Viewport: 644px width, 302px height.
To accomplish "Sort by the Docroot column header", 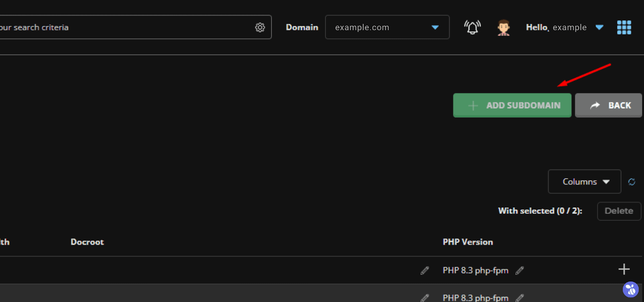I will pyautogui.click(x=87, y=242).
